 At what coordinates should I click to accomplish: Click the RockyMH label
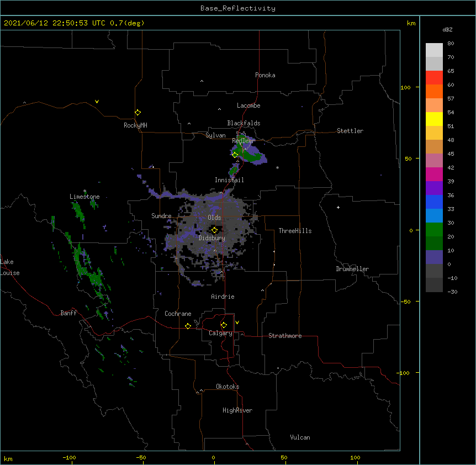(x=135, y=125)
